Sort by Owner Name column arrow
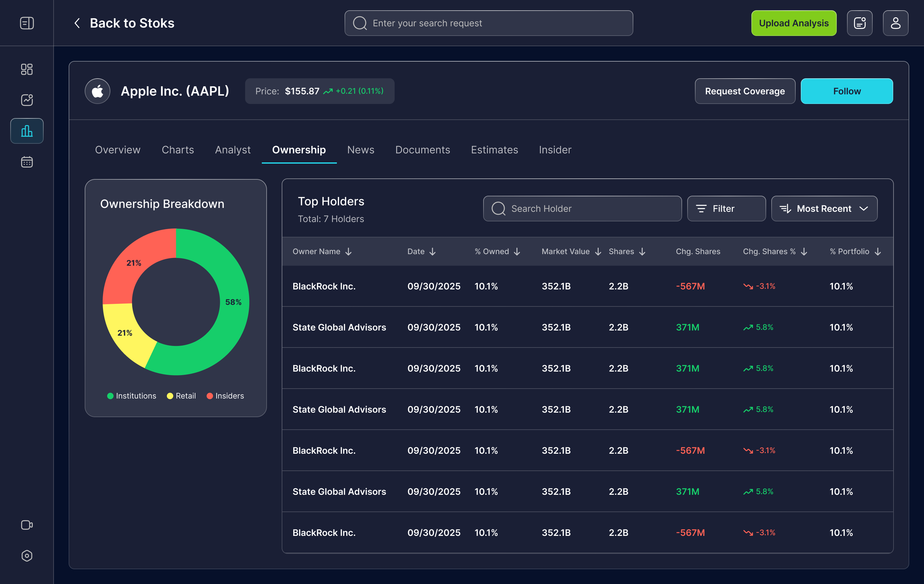Screen dimensions: 924x584 (348, 252)
